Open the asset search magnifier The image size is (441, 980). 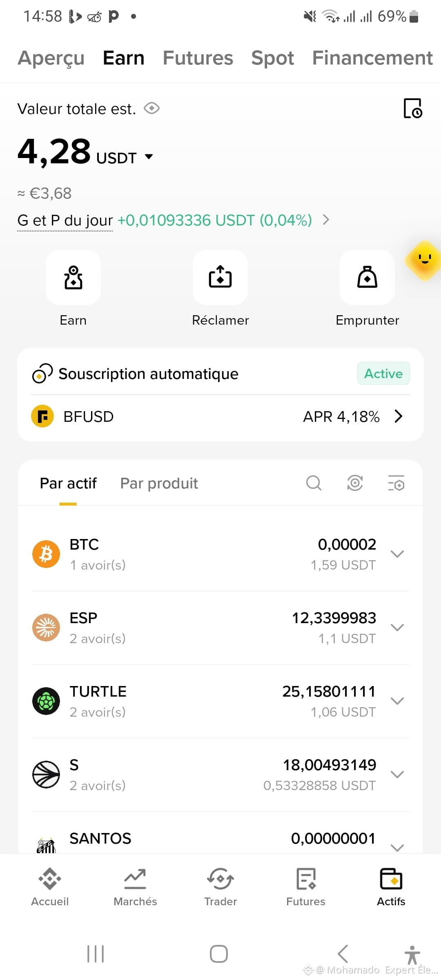coord(314,483)
